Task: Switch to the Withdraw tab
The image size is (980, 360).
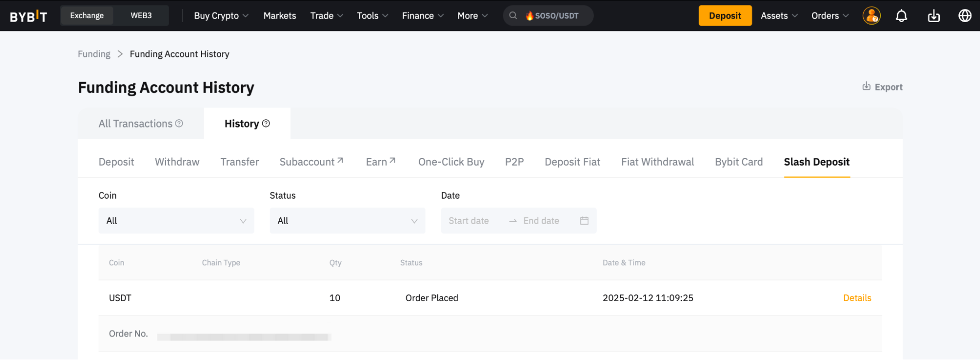Action: [177, 162]
